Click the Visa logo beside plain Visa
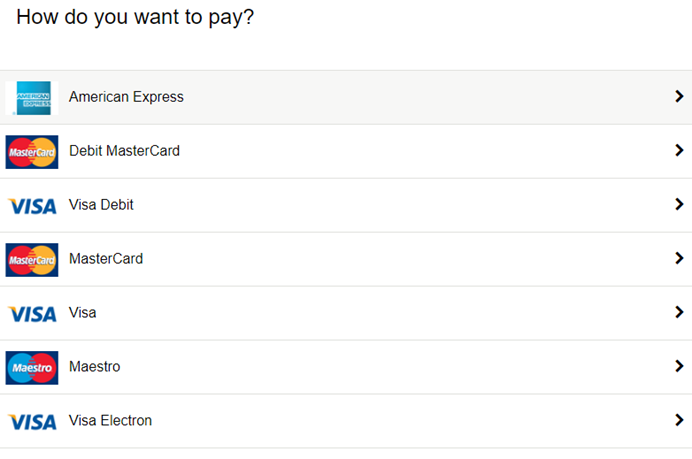Image resolution: width=692 pixels, height=459 pixels. point(32,314)
